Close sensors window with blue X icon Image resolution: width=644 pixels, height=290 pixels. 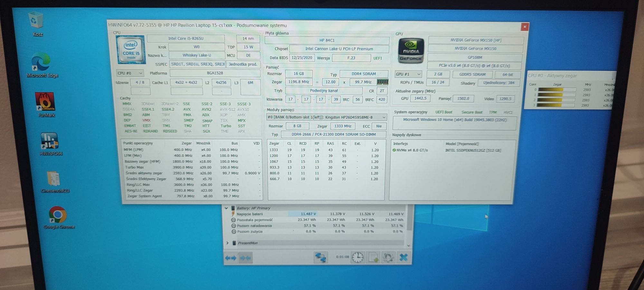(x=403, y=257)
